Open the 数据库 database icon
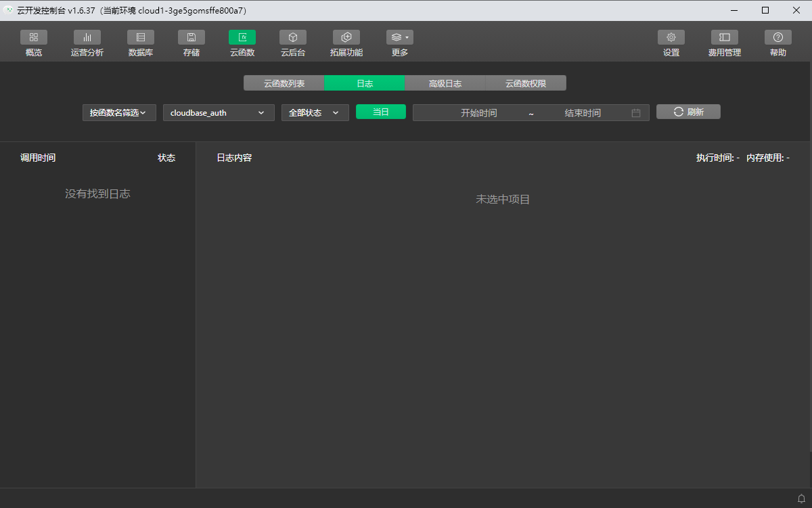Viewport: 812px width, 508px height. [141, 38]
